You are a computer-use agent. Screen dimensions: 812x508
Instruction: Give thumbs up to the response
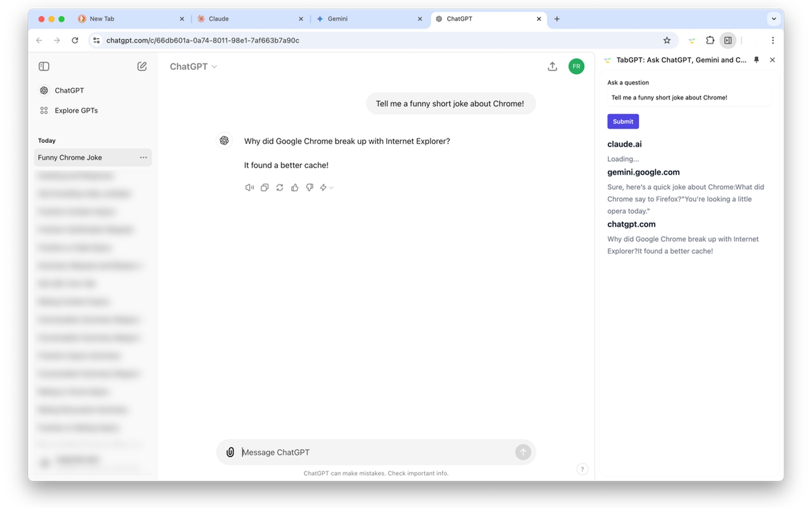(294, 187)
